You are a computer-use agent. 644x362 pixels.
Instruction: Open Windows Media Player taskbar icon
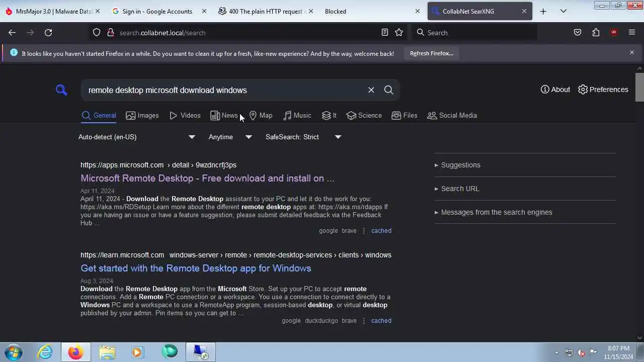click(137, 352)
